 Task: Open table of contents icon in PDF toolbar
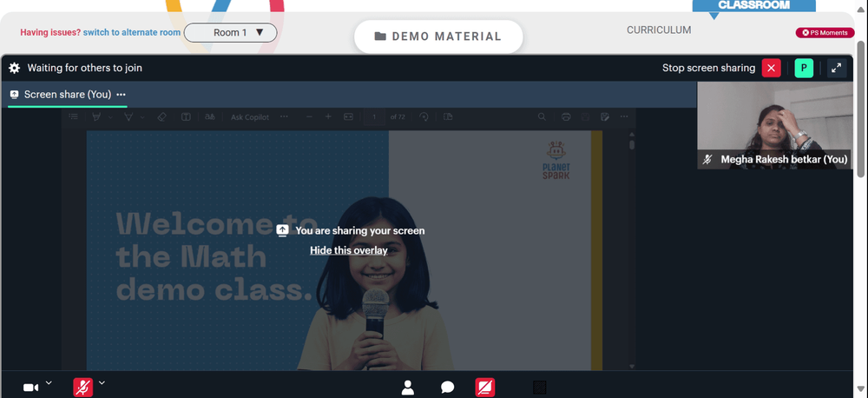point(73,117)
